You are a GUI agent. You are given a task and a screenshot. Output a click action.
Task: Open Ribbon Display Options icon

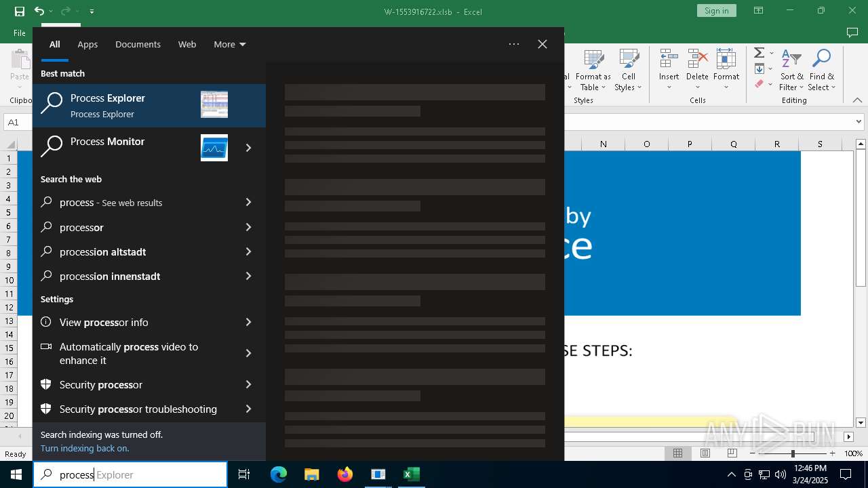pyautogui.click(x=759, y=11)
